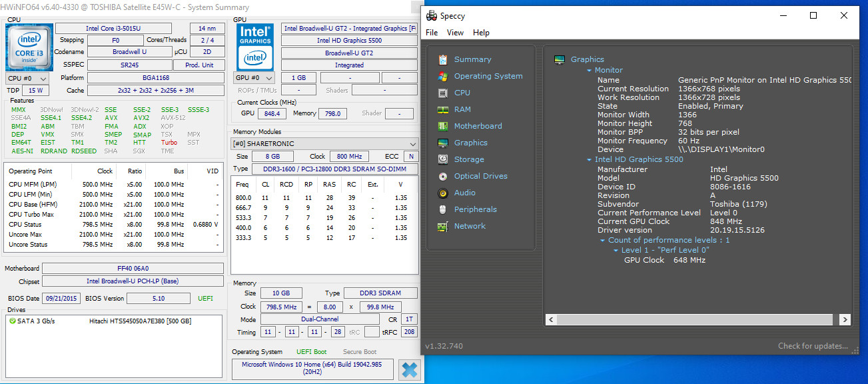Click the Hitachi HTS545050A7E380 drive entry

click(140, 321)
